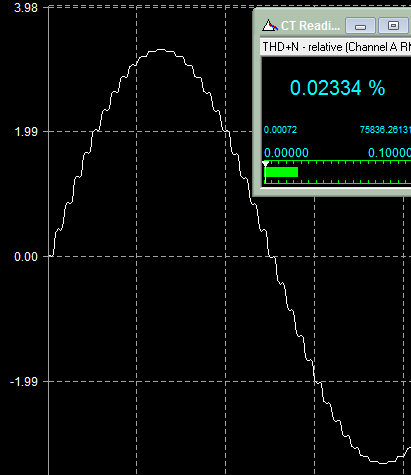The width and height of the screenshot is (411, 475).
Task: Click the 0.00072 minimum value
Action: tap(280, 130)
